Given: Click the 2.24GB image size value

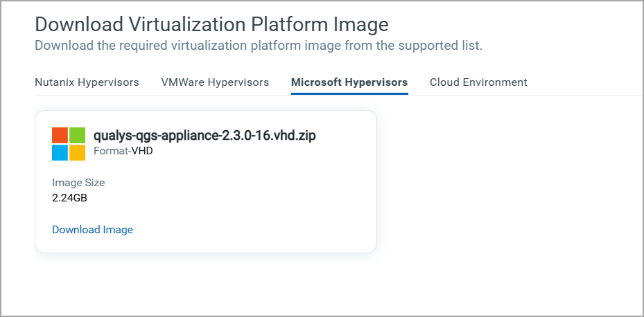Looking at the screenshot, I should [x=69, y=198].
